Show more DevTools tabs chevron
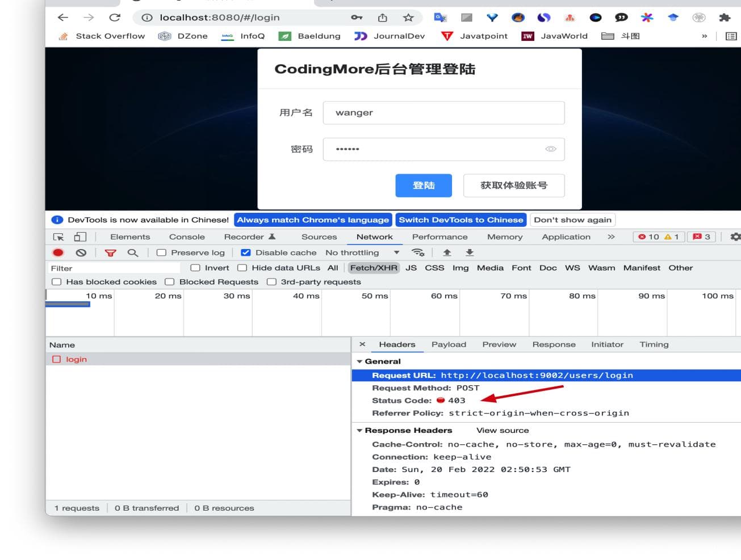The height and width of the screenshot is (560, 741). pyautogui.click(x=611, y=237)
